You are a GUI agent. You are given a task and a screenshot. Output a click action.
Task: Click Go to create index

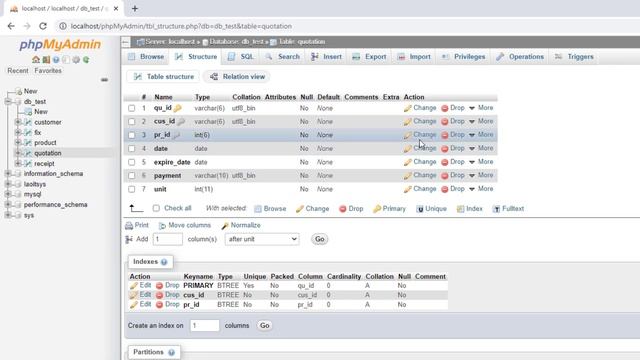click(x=264, y=326)
